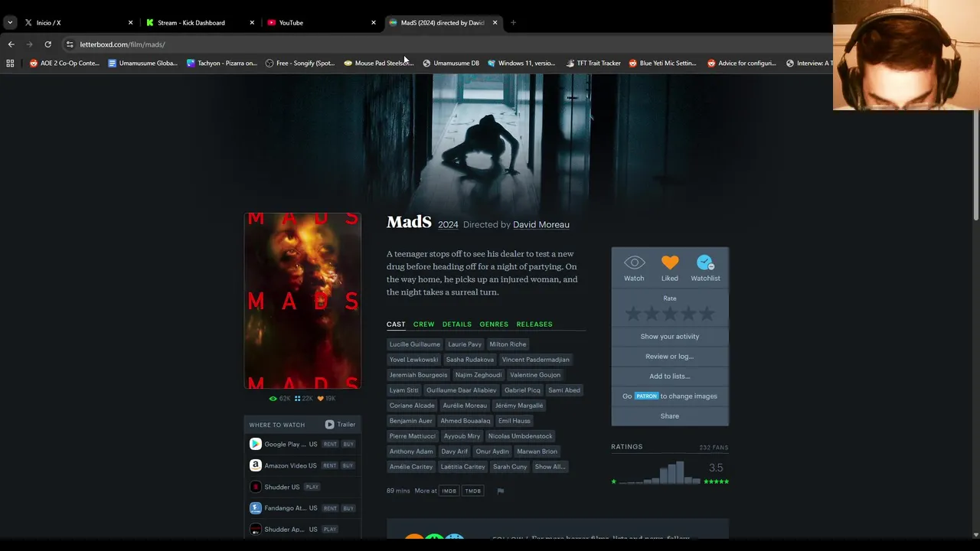Click the Fandango At Home icon
The image size is (980, 551).
[256, 508]
